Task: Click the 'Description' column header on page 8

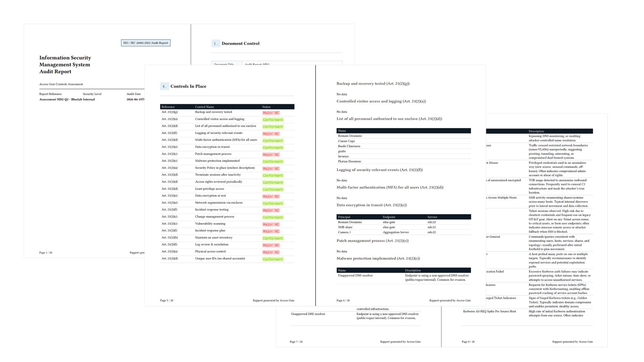Action: click(x=536, y=131)
